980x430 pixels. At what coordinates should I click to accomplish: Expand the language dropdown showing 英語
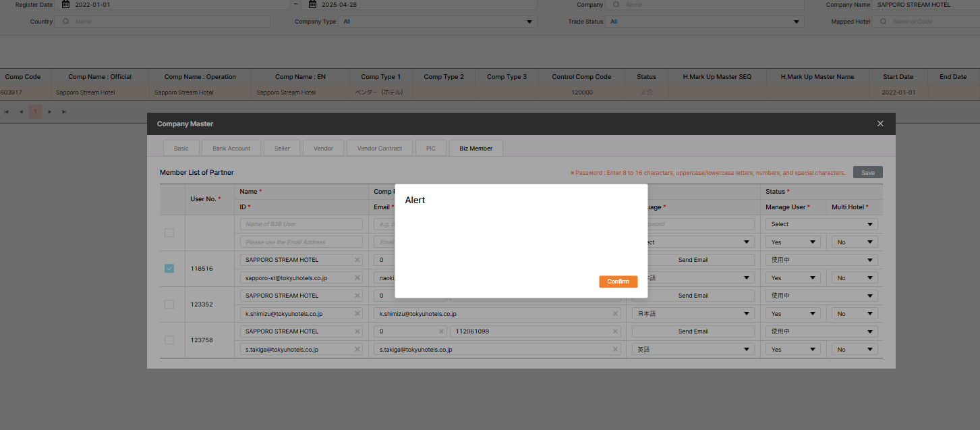pyautogui.click(x=693, y=350)
